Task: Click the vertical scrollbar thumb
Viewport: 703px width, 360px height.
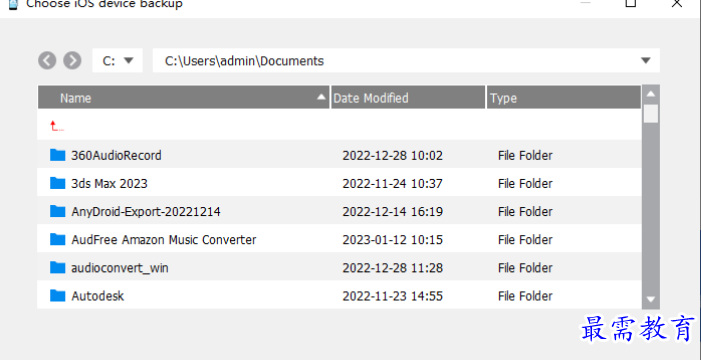Action: (x=651, y=113)
